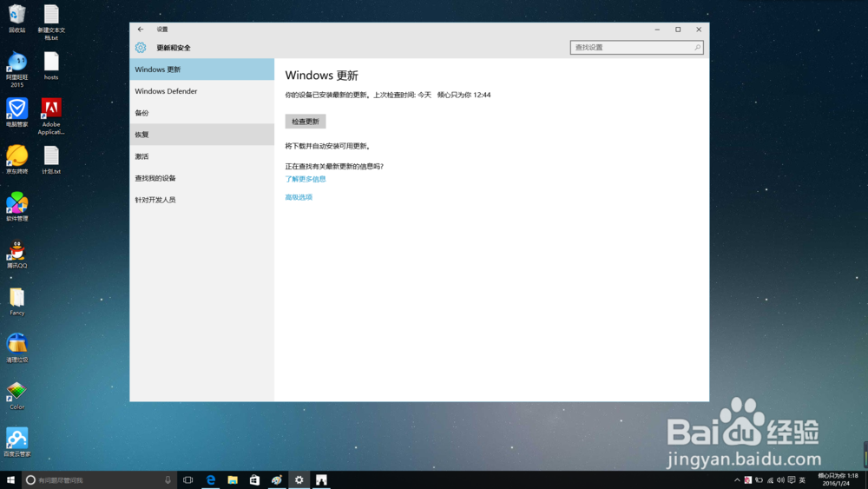Open the Store from the taskbar
The height and width of the screenshot is (489, 868).
coord(254,480)
